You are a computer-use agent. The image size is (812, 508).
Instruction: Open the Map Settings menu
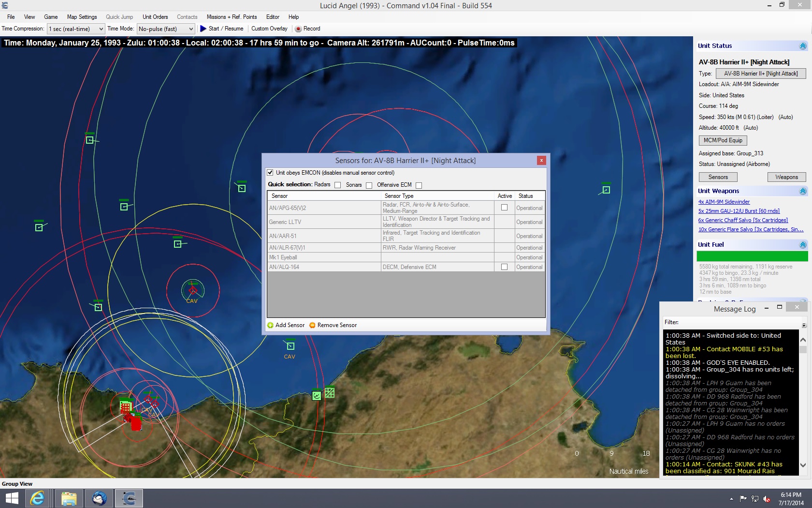click(82, 17)
